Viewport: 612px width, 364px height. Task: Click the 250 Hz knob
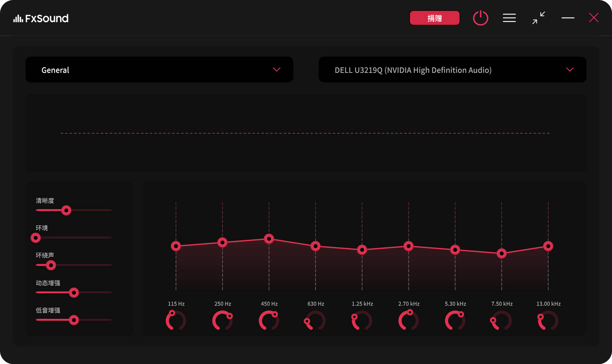(x=223, y=320)
